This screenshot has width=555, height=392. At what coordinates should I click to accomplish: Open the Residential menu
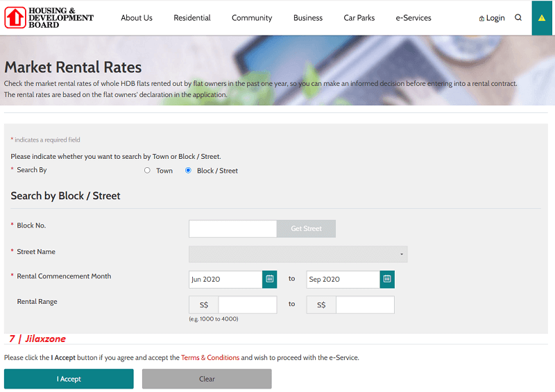point(192,18)
